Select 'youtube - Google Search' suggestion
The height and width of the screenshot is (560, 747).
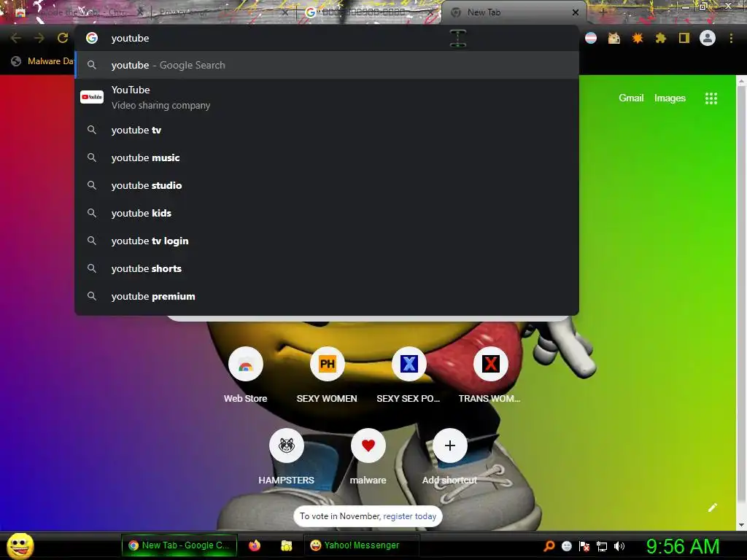(x=327, y=65)
